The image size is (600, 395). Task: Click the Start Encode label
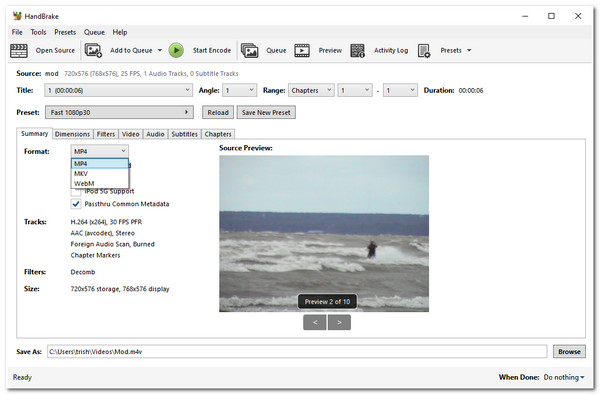click(212, 51)
